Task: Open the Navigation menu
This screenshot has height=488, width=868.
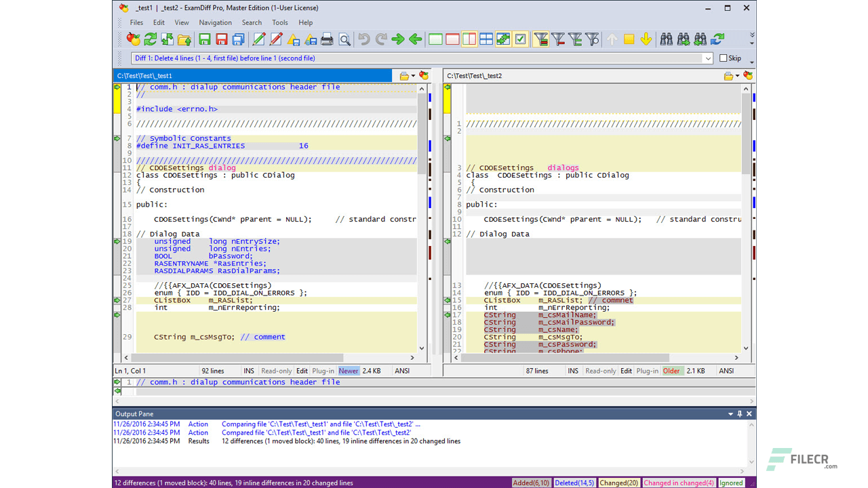Action: click(x=215, y=22)
